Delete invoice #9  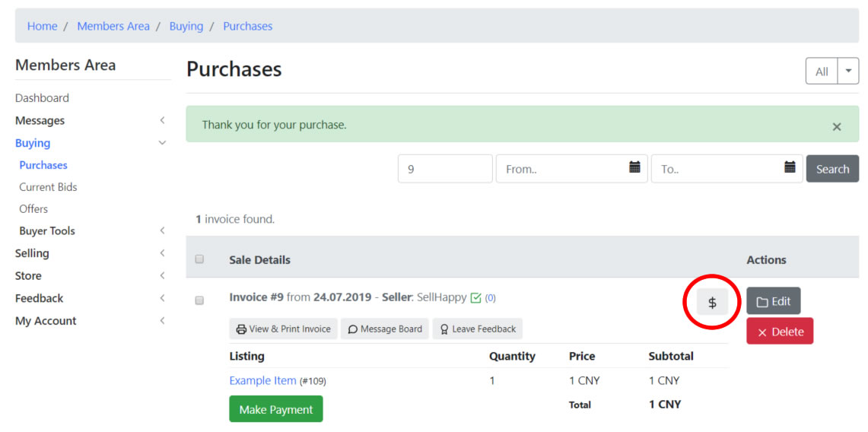(x=780, y=332)
